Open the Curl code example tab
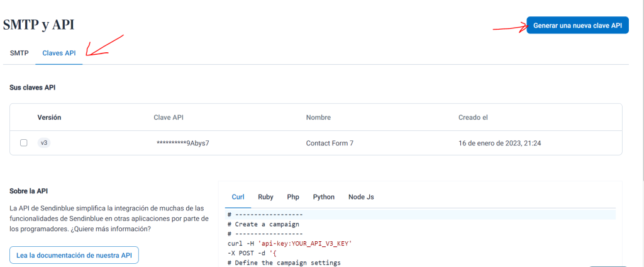The height and width of the screenshot is (267, 644). (238, 196)
